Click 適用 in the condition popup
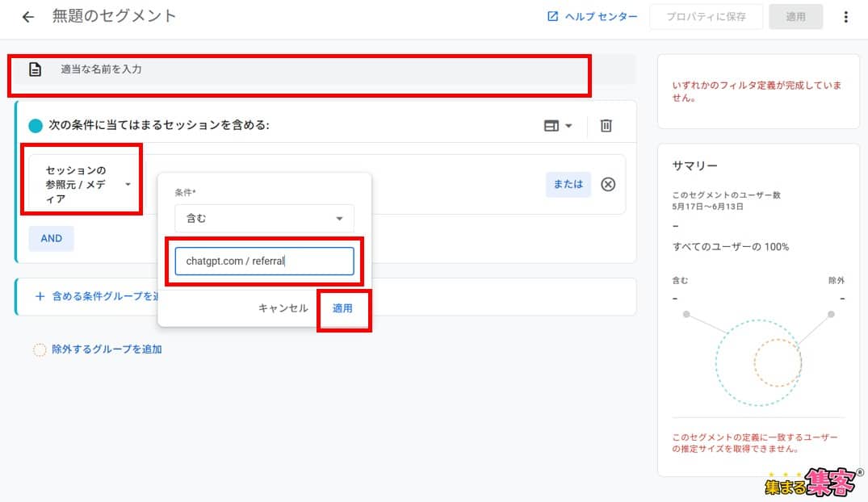This screenshot has width=868, height=502. point(342,308)
